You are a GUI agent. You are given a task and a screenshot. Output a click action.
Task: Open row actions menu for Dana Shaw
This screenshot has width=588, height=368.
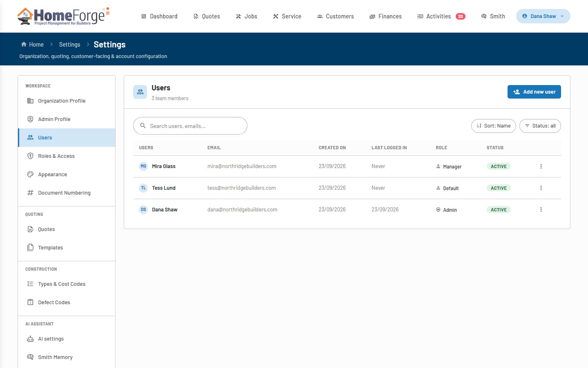pos(541,210)
